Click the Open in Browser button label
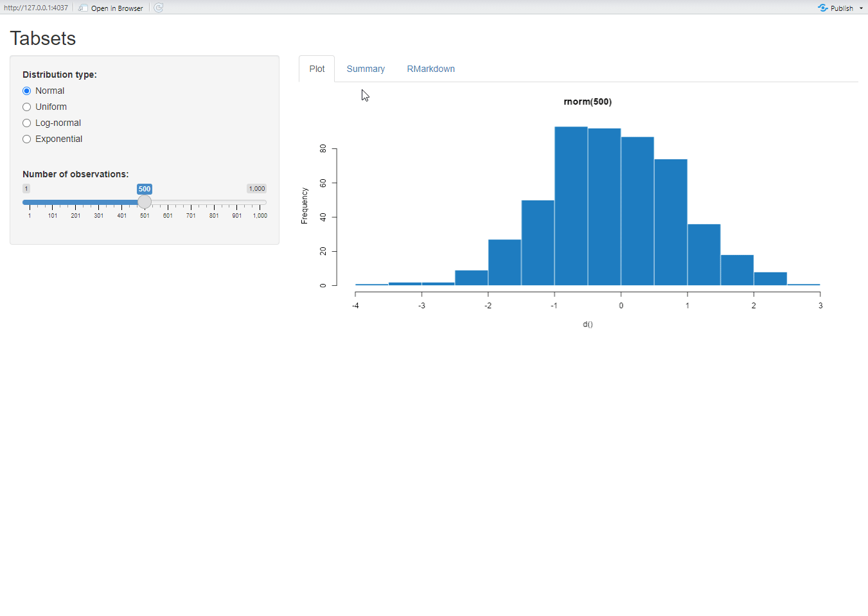Image resolution: width=868 pixels, height=616 pixels. point(117,8)
